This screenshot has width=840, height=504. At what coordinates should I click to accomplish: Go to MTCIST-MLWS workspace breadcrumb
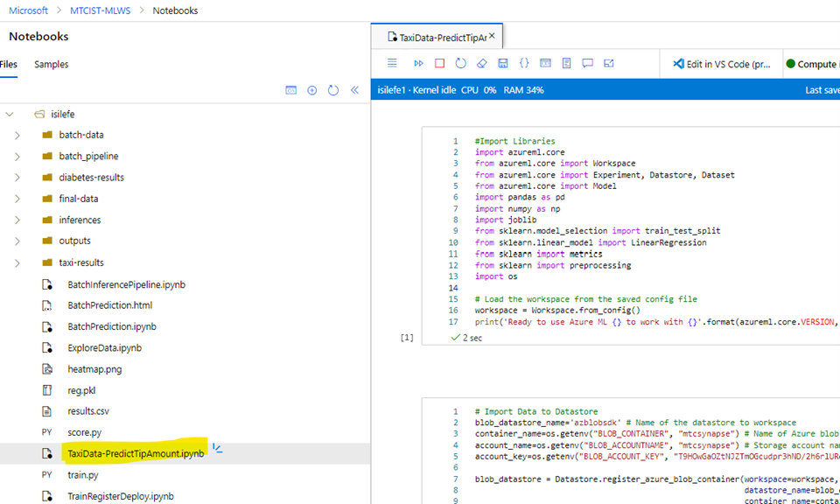click(100, 10)
